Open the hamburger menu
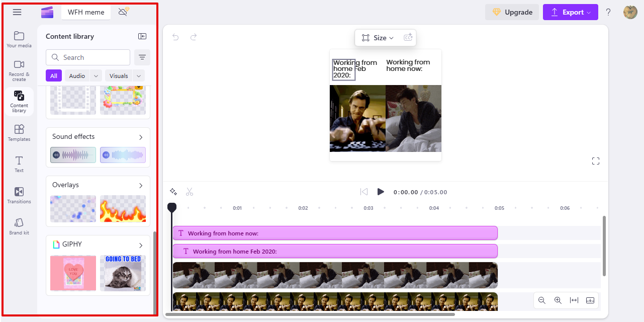Viewport: 644px width, 322px height. 17,12
